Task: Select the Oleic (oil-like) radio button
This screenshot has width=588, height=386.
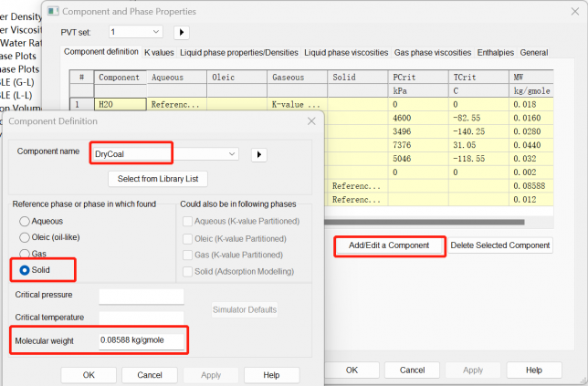Action: pos(25,237)
